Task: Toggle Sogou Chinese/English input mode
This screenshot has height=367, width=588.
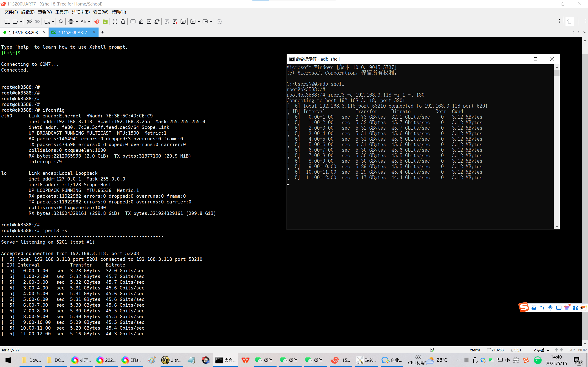Action: 534,308
